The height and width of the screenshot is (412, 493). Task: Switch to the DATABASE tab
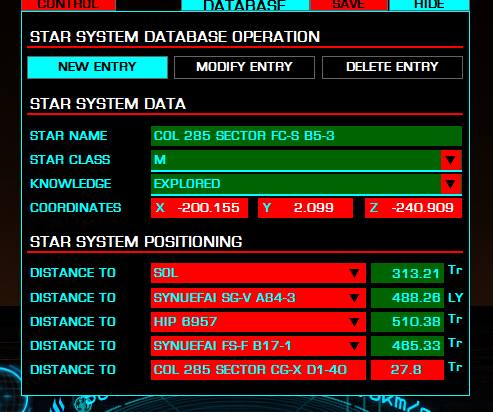[245, 5]
